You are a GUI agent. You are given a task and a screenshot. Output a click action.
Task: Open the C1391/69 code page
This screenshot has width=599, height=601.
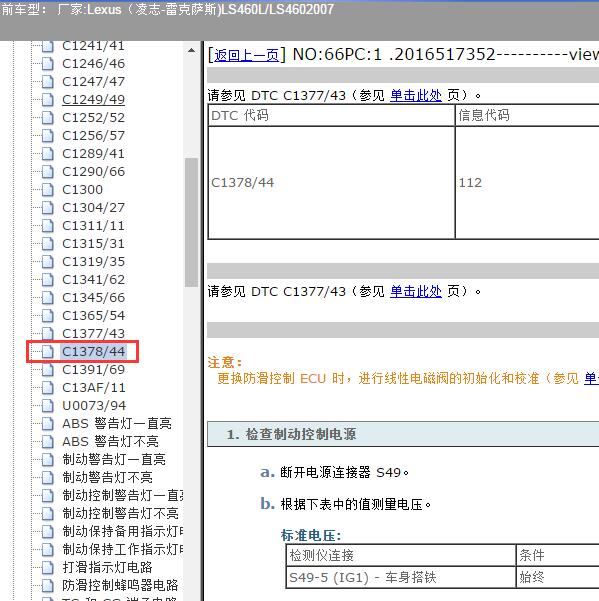click(94, 370)
